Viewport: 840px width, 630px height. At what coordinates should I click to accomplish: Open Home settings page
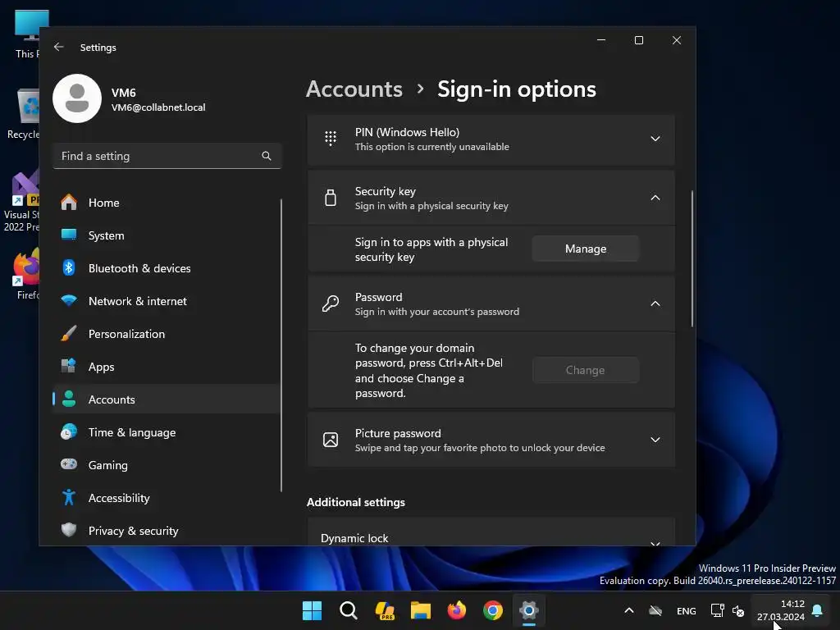[x=167, y=203]
